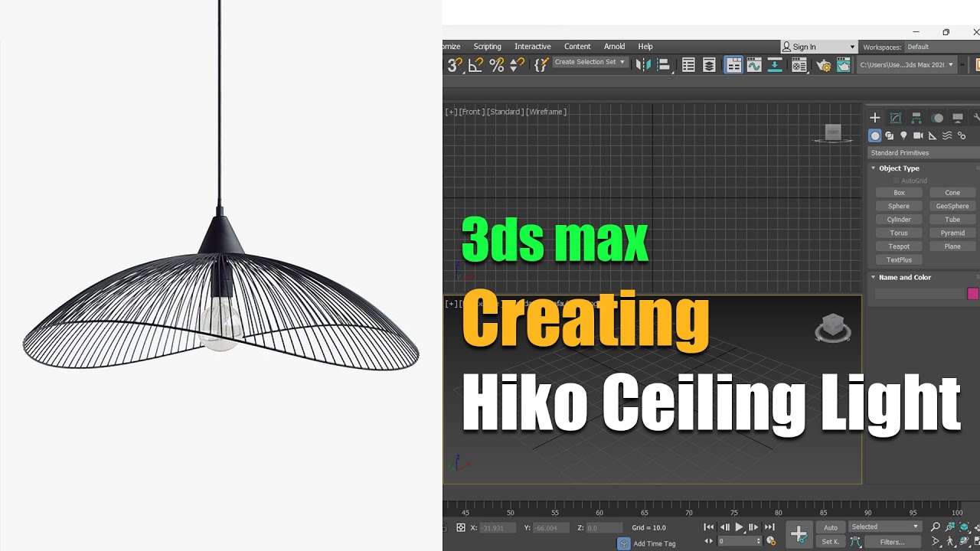Click the current frame spinner arrows
The width and height of the screenshot is (980, 551).
coord(759,541)
